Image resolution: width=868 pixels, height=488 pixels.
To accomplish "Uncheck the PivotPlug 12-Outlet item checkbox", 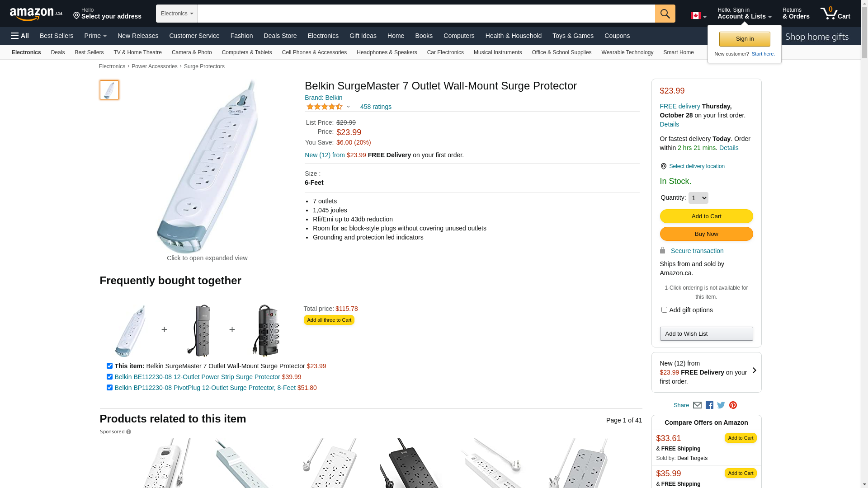I will (x=109, y=388).
